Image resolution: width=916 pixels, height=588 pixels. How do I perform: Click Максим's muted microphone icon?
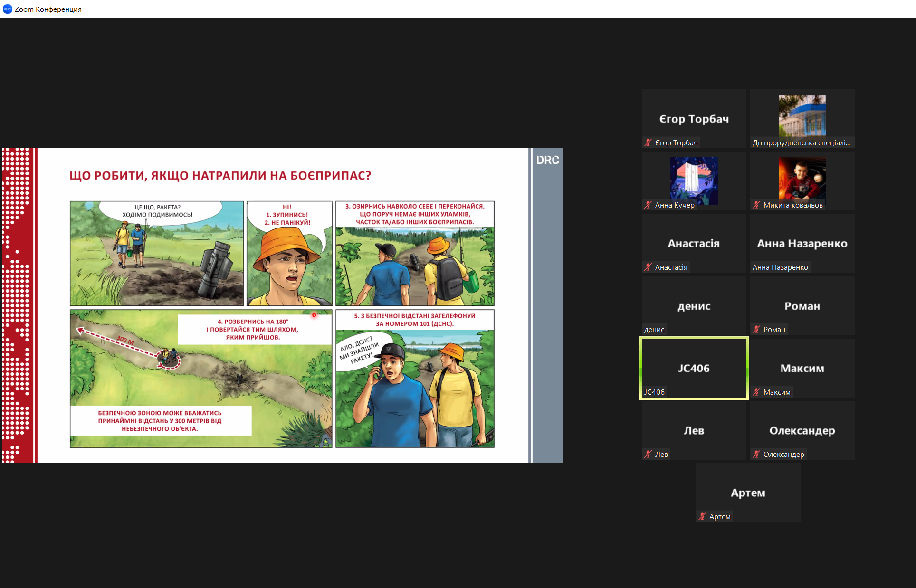(x=756, y=392)
